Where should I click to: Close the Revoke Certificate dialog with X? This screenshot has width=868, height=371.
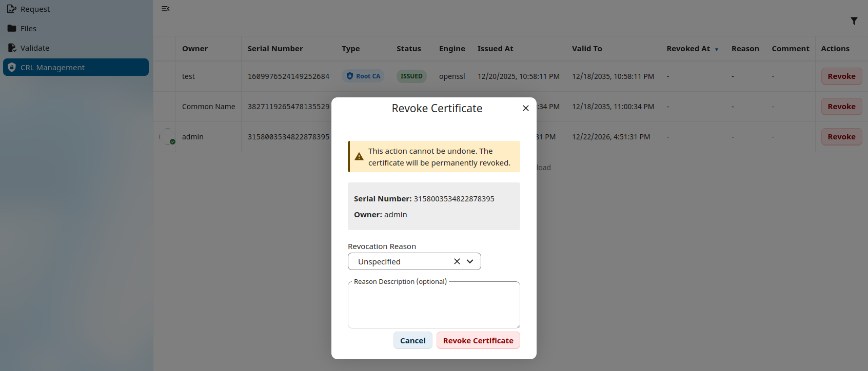tap(525, 108)
